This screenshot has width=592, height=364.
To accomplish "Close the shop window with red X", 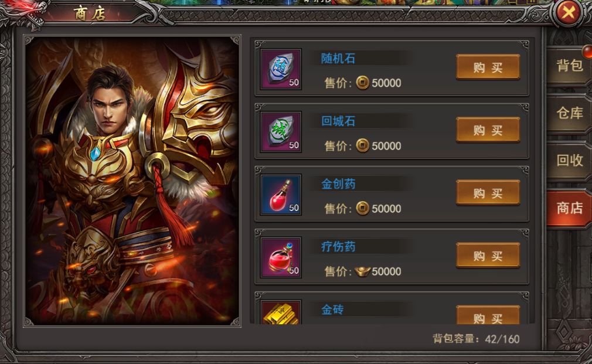I will [x=568, y=12].
